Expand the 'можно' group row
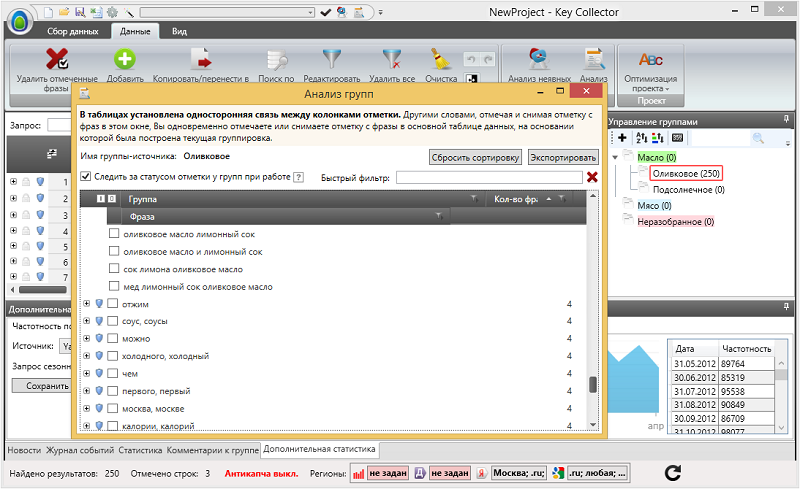The height and width of the screenshot is (489, 800). [x=87, y=339]
